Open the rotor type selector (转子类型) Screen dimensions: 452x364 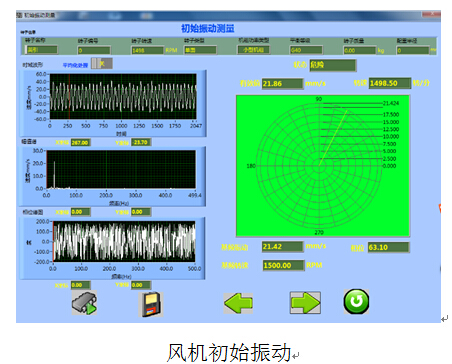click(x=200, y=50)
